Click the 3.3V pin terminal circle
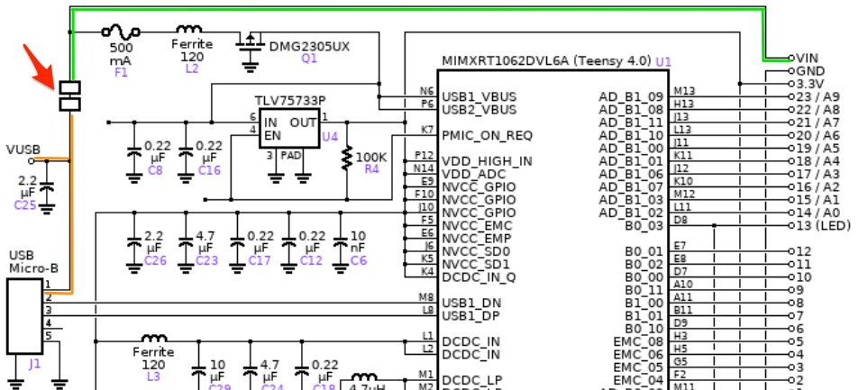Viewport: 868px width, 390px height. click(x=791, y=84)
